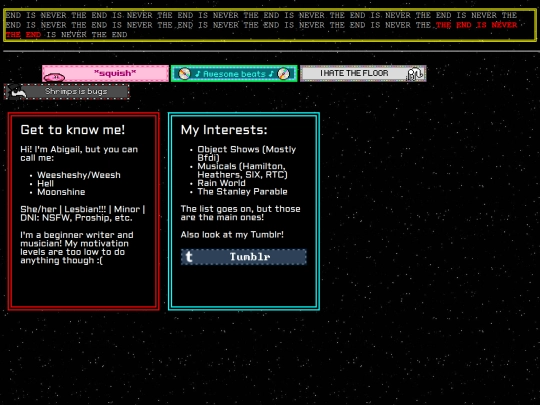Select the "Hell" nickname item
Viewport: 540px width, 405px height.
point(45,184)
